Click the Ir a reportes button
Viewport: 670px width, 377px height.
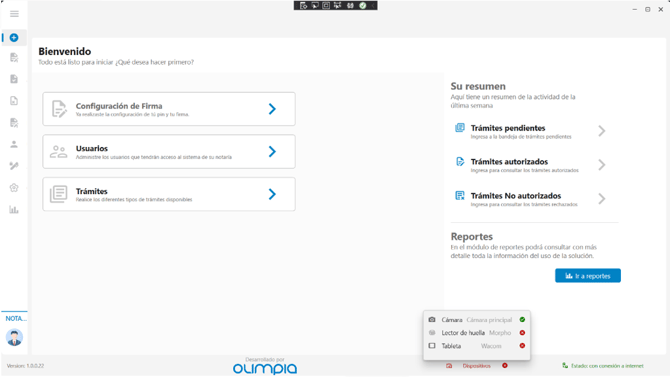(588, 276)
